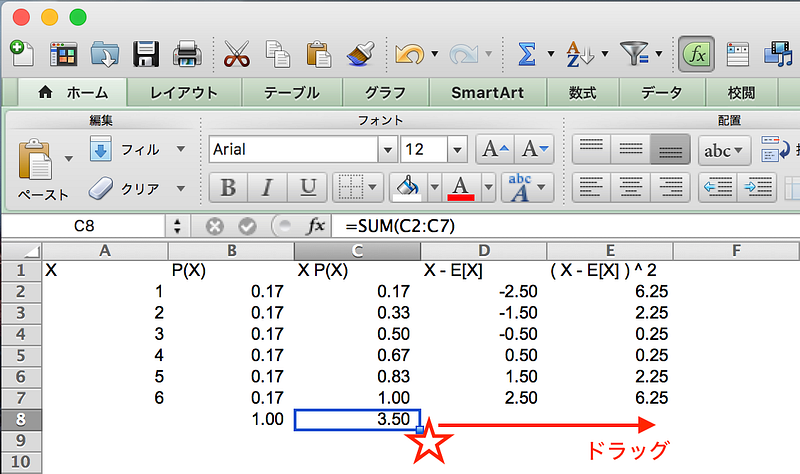Open the filter dropdown arrow

coord(659,54)
